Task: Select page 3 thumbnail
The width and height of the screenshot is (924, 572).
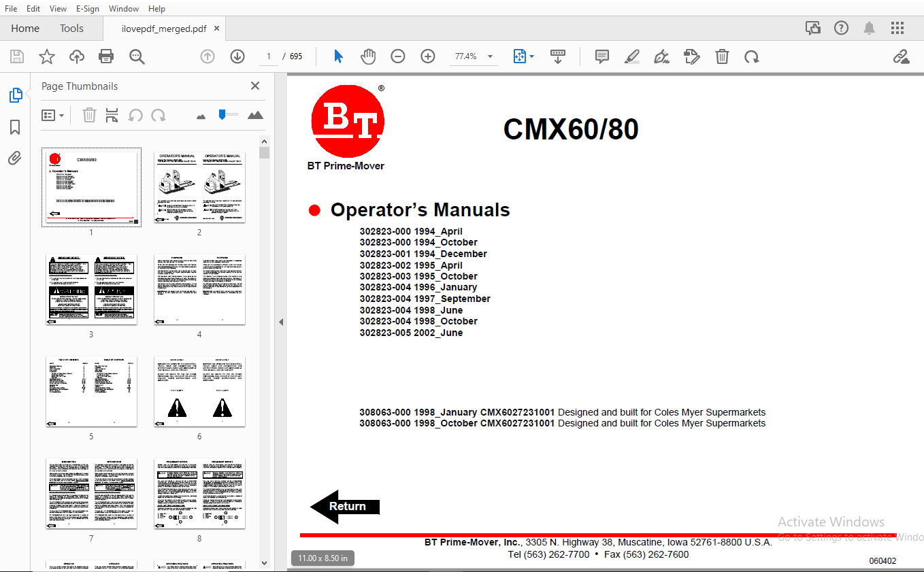Action: (x=91, y=288)
